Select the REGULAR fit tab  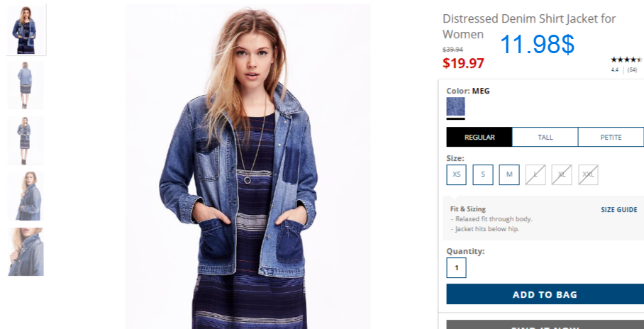(479, 137)
